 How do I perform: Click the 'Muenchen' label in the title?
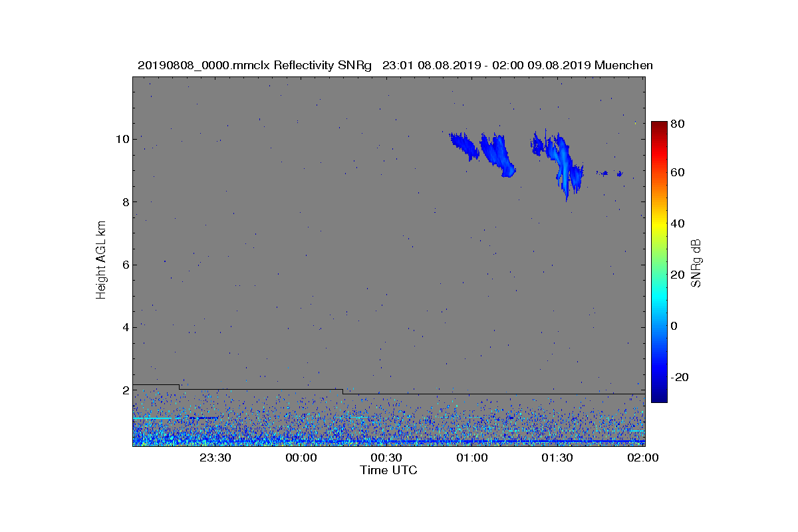(624, 65)
